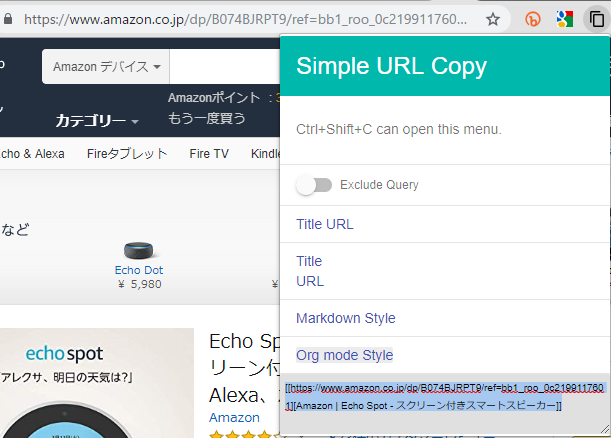Viewport: 611px width, 438px height.
Task: Click the resize handle of the text area
Action: (x=605, y=429)
